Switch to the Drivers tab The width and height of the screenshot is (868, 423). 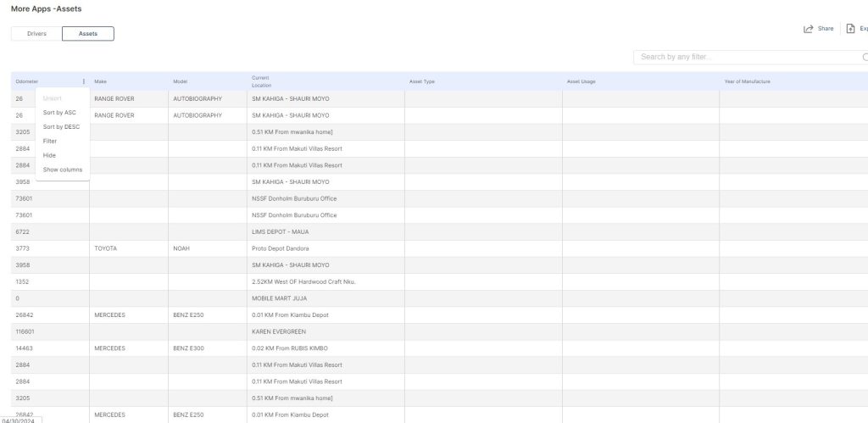pos(36,33)
